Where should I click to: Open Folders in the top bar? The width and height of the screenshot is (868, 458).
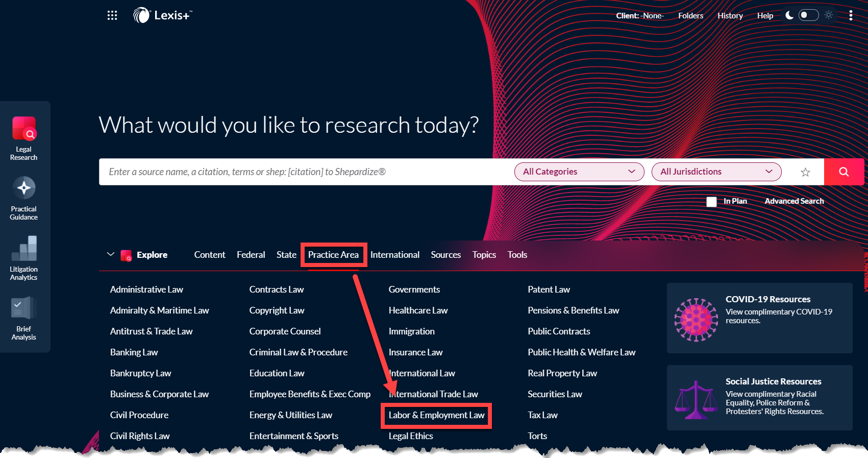click(x=691, y=16)
